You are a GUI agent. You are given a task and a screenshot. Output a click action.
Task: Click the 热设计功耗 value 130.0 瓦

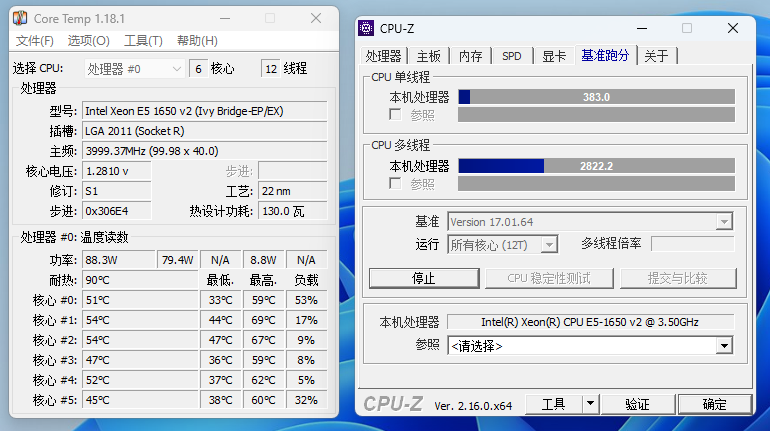292,211
